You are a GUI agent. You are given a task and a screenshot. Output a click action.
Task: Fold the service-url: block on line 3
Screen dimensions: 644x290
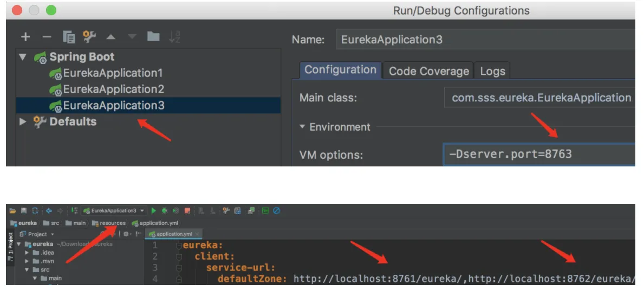(179, 268)
